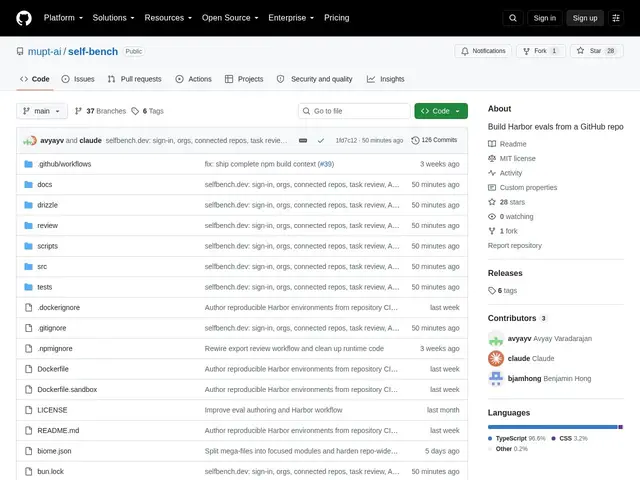Switch to Security and quality tab
The height and width of the screenshot is (480, 640).
314,79
